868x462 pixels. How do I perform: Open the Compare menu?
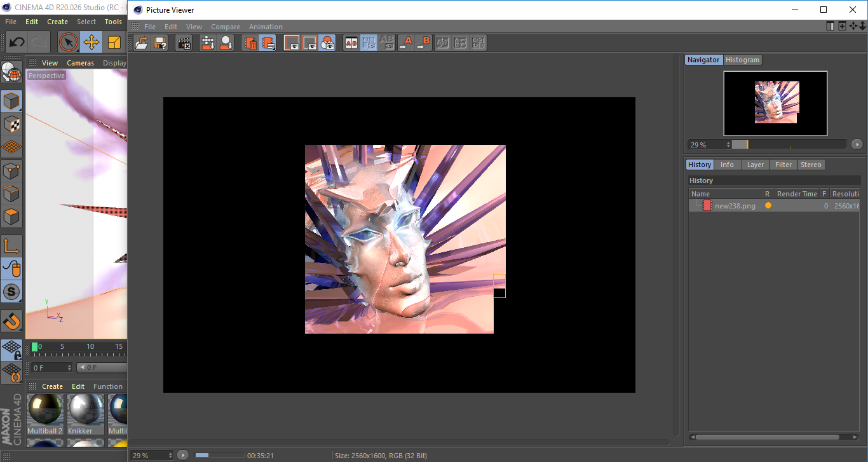pos(226,27)
